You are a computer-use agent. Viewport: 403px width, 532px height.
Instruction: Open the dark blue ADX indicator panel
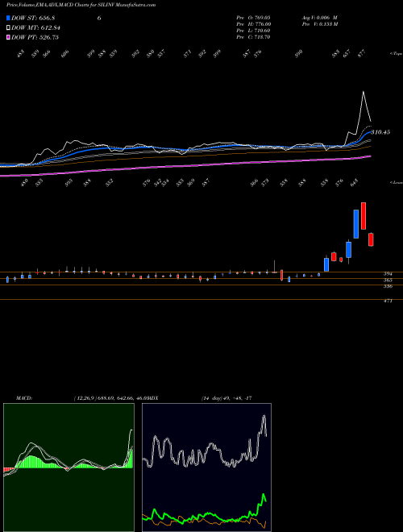(206, 468)
